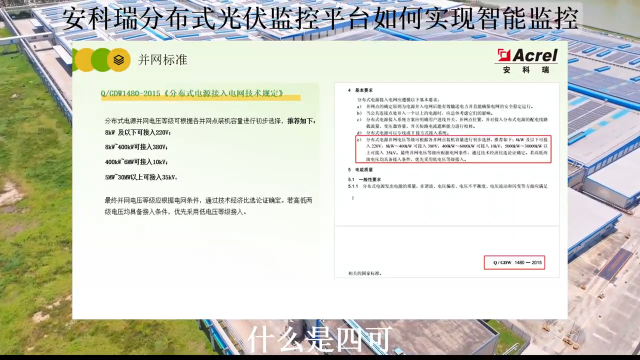Click the 安科瑞 text under the logo

pyautogui.click(x=526, y=70)
